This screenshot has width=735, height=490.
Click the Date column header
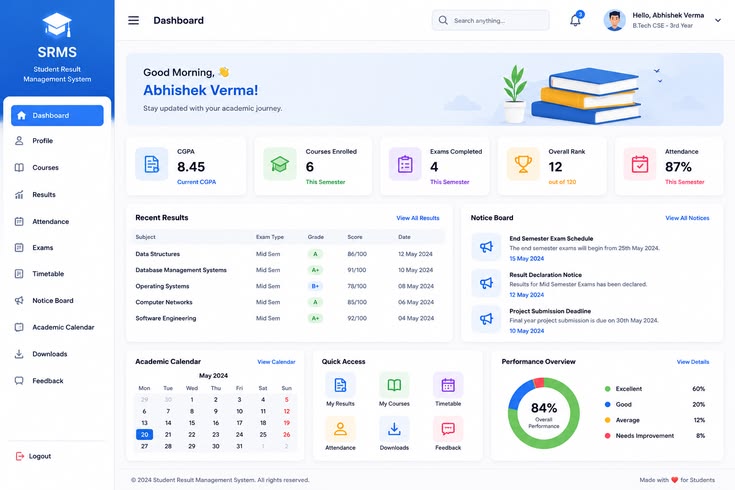coord(404,237)
